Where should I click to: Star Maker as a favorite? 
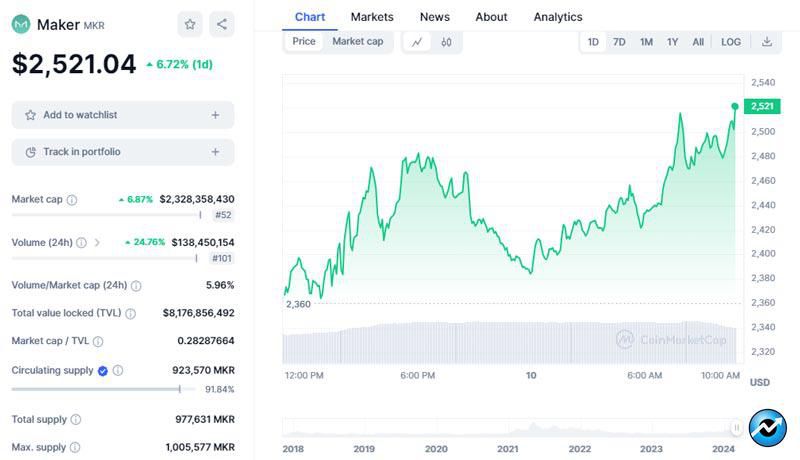click(190, 24)
